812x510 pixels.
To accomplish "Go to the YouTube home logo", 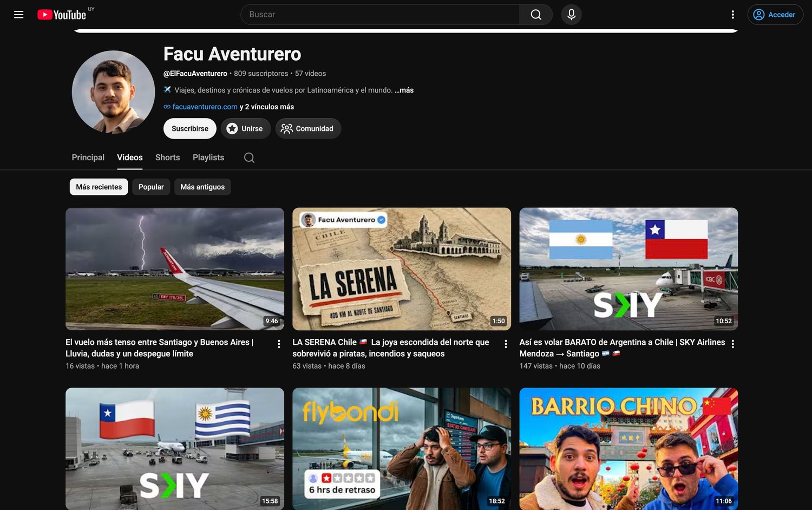I will pyautogui.click(x=62, y=15).
